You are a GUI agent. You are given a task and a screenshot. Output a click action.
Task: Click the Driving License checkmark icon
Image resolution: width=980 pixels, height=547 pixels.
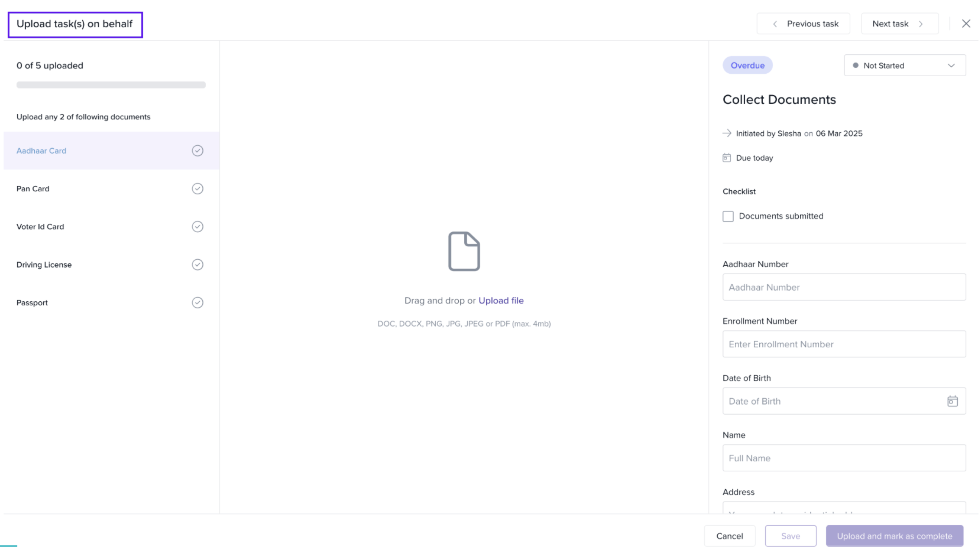tap(197, 265)
